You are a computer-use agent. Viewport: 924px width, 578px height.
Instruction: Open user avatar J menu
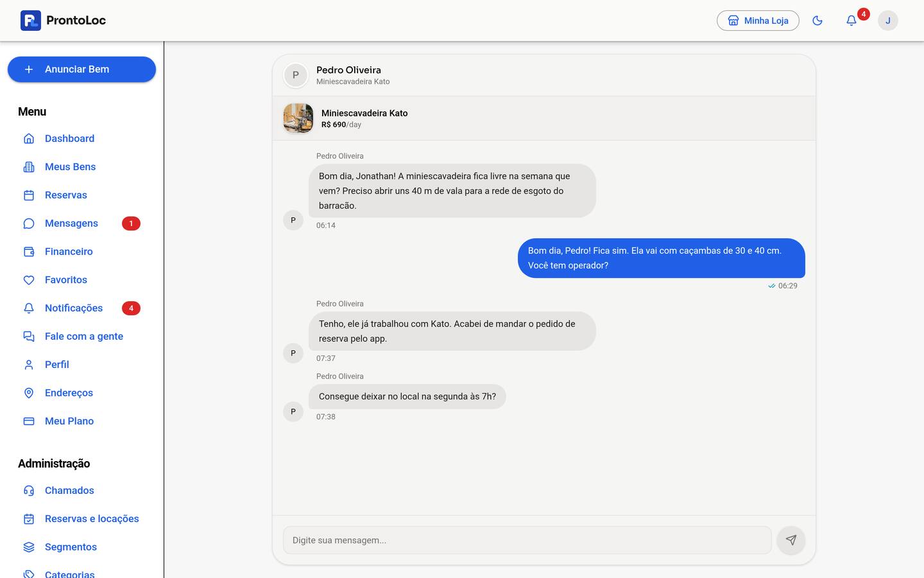pyautogui.click(x=888, y=21)
